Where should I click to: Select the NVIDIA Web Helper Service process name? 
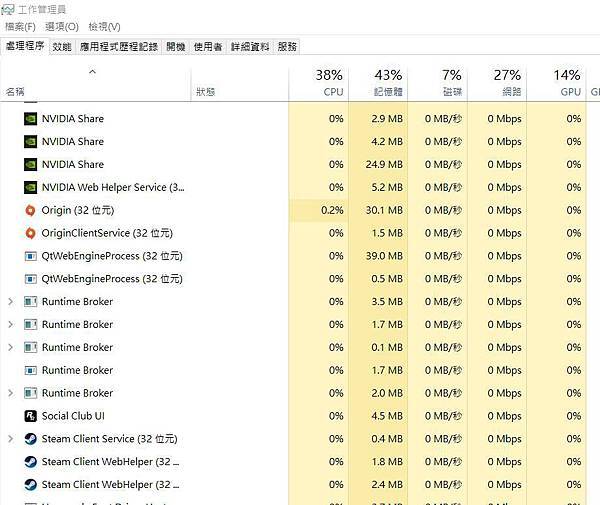pos(113,187)
